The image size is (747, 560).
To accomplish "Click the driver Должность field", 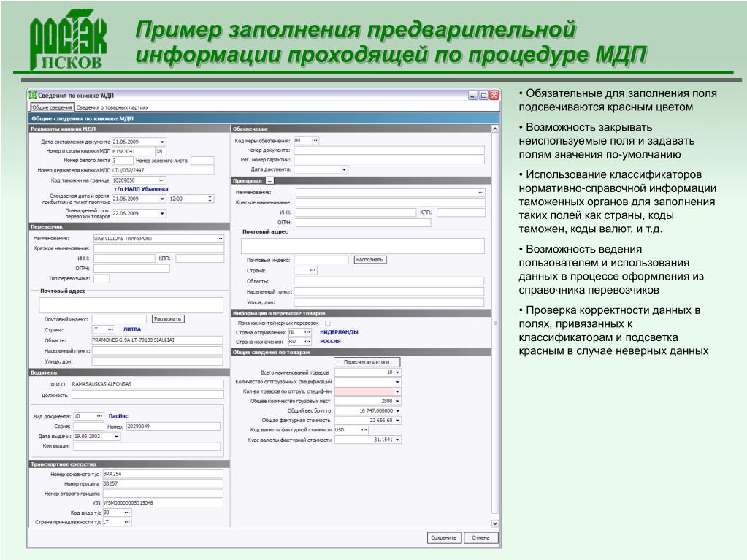I will (x=148, y=395).
